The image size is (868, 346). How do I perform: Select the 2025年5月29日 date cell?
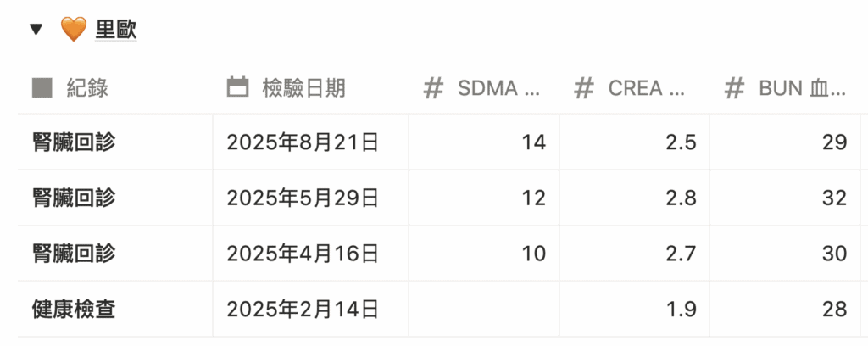tap(303, 198)
